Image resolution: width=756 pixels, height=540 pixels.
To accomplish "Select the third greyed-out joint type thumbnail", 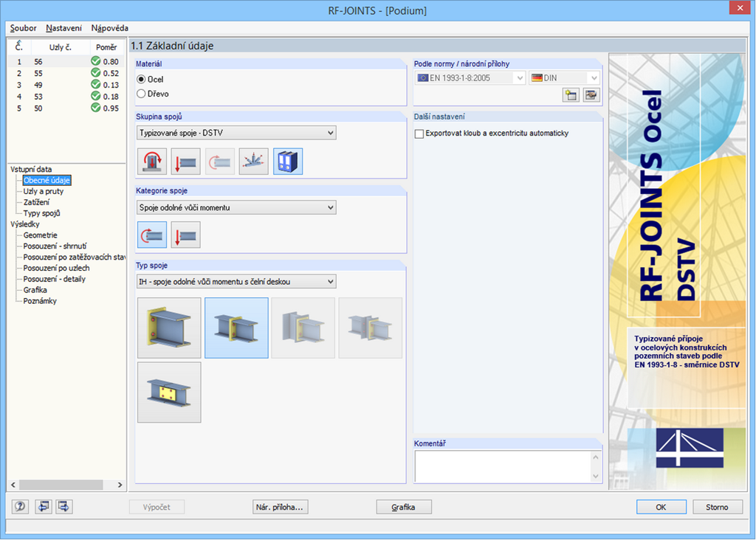I will click(303, 328).
